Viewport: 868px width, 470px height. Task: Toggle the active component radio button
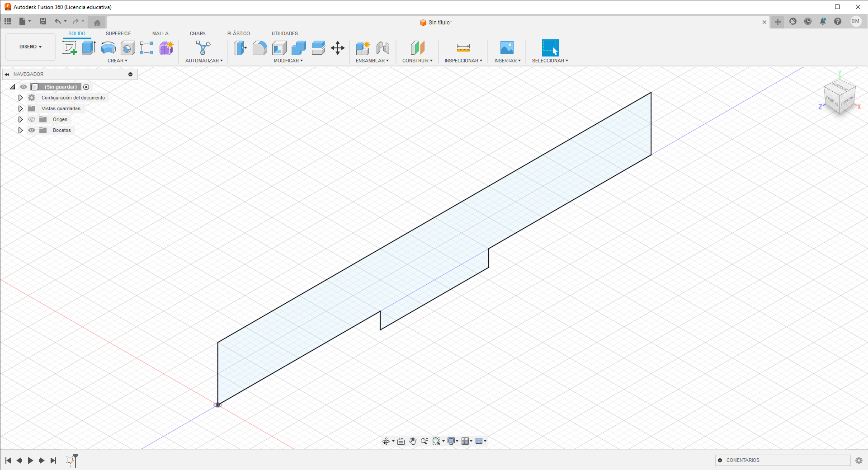[86, 87]
